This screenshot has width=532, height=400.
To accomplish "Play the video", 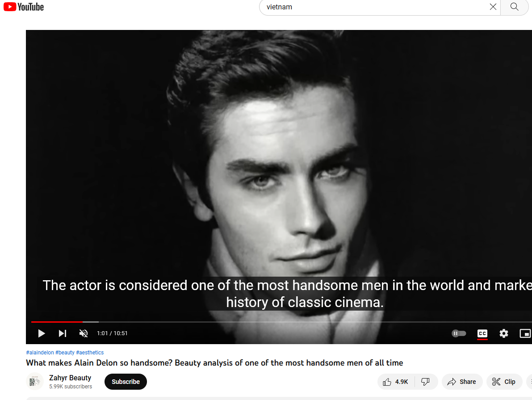I will point(42,333).
